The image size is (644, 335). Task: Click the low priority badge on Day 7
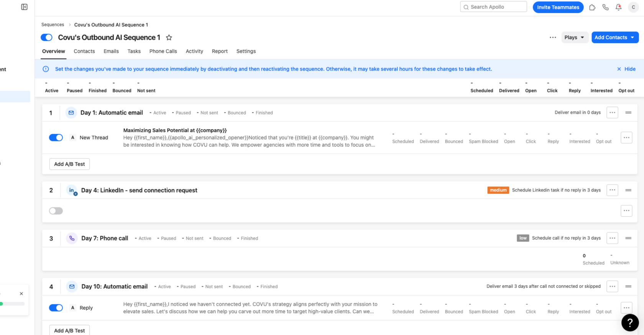tap(523, 238)
